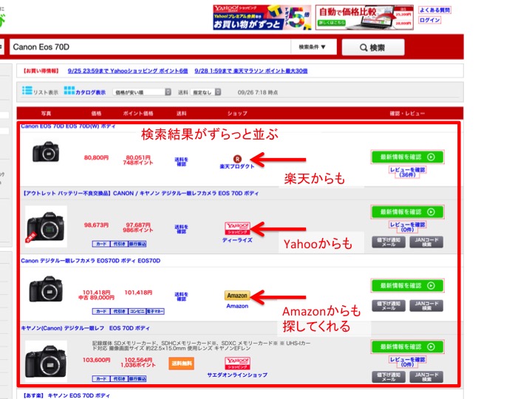The image size is (532, 399).
Task: Click 代引き payment badge on 98,673円 item
Action: pyautogui.click(x=119, y=244)
